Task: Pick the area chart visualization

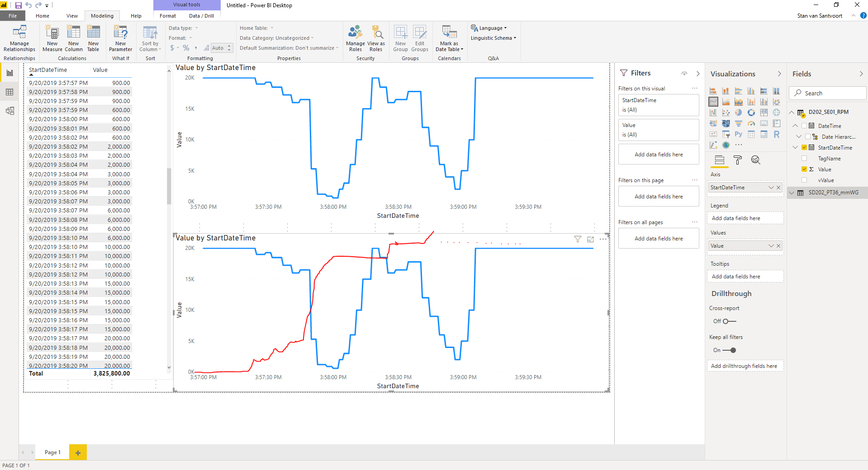Action: (x=726, y=102)
